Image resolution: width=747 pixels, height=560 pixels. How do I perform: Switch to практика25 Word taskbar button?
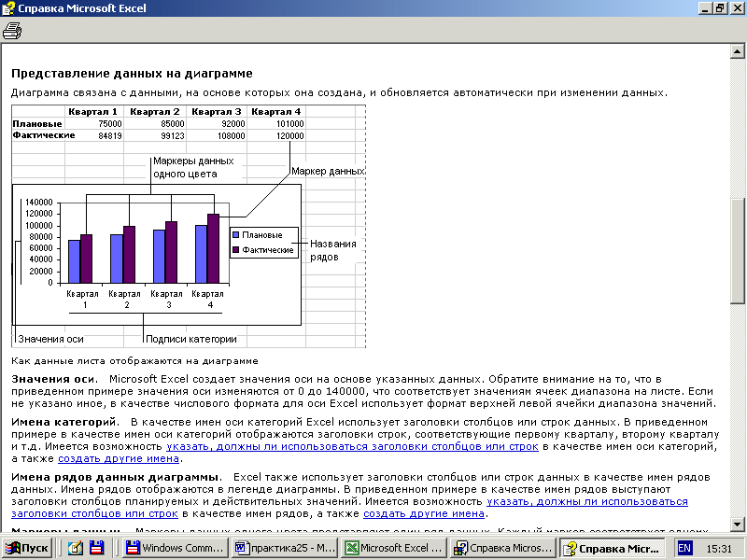(x=285, y=548)
